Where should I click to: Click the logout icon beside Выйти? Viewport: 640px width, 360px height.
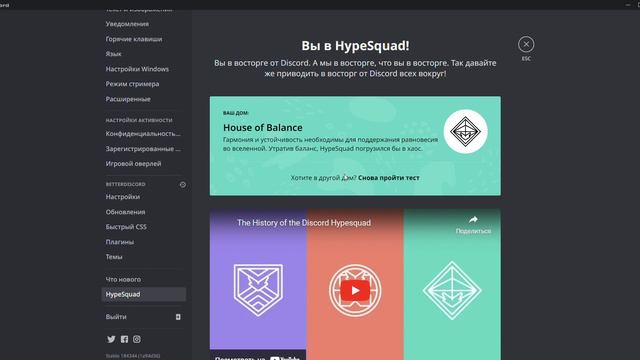point(178,317)
